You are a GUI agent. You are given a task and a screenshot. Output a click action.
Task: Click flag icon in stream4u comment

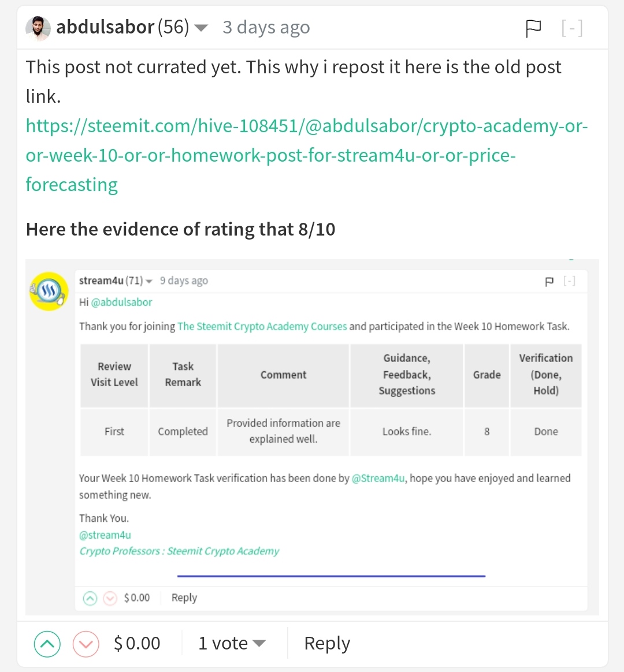(549, 282)
